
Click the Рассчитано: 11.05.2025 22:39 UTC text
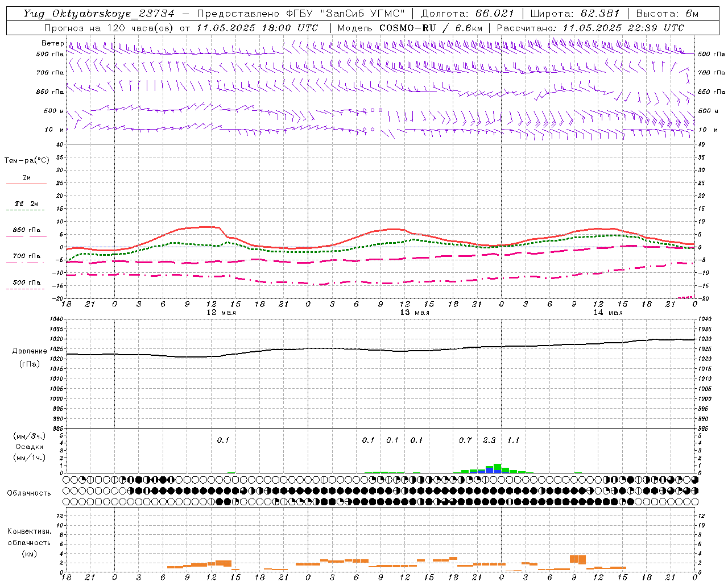[590, 28]
